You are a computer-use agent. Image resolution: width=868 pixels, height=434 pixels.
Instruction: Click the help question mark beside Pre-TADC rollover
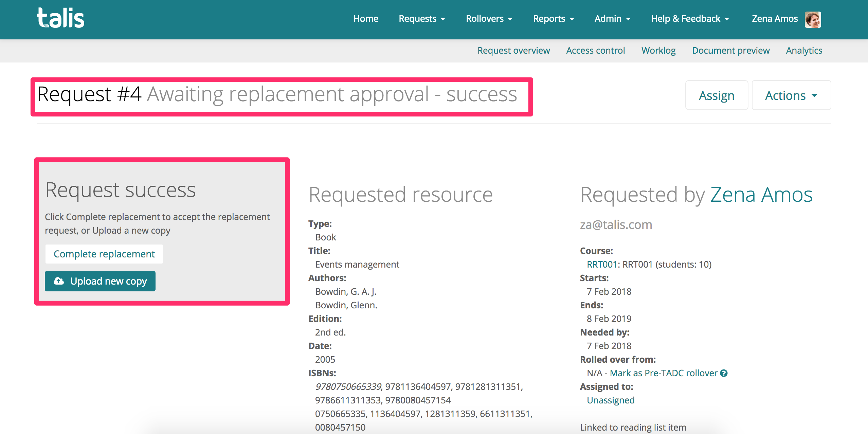tap(724, 373)
